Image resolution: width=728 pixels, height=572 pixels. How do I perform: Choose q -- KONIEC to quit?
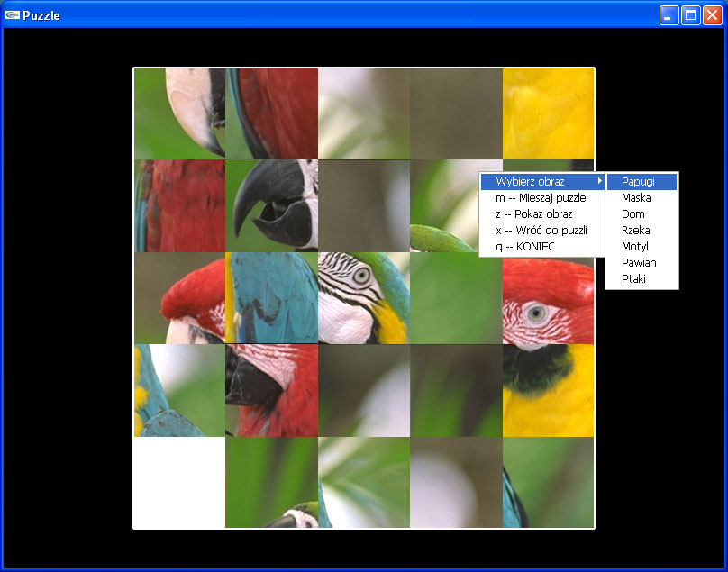(541, 247)
